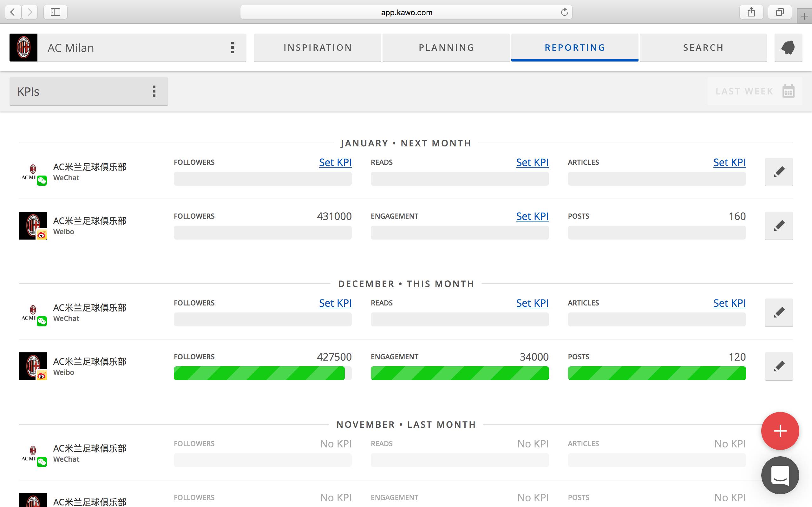
Task: Open the Last Week date range selector
Action: coord(744,91)
